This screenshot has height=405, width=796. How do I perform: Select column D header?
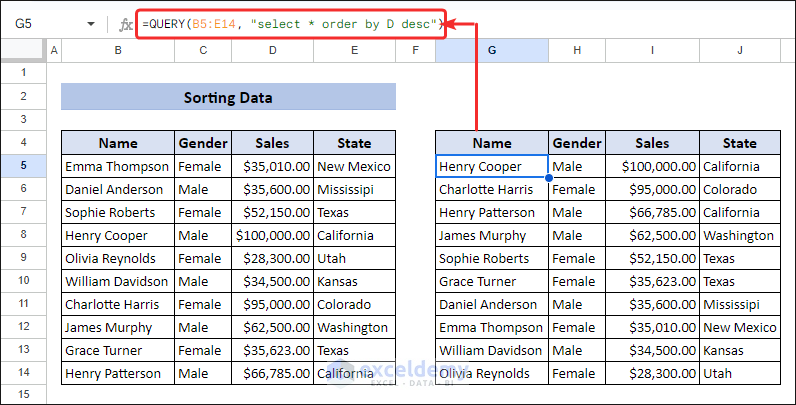272,50
